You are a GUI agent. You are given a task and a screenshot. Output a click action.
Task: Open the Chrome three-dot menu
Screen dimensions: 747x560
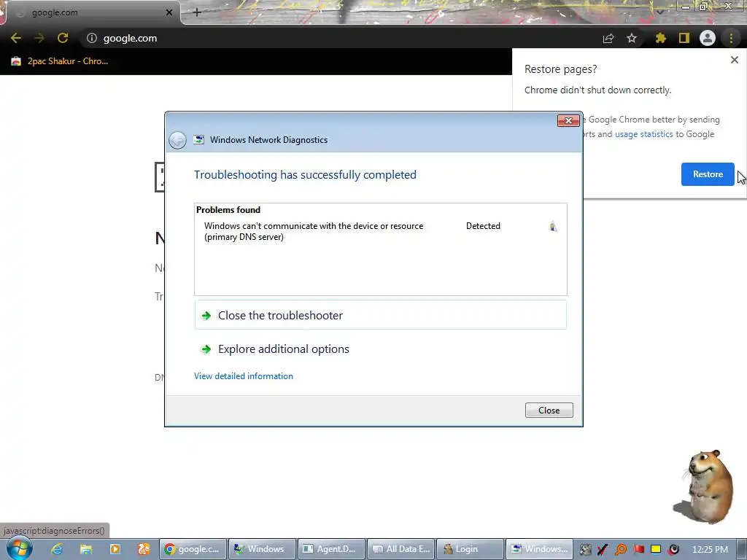coord(731,38)
